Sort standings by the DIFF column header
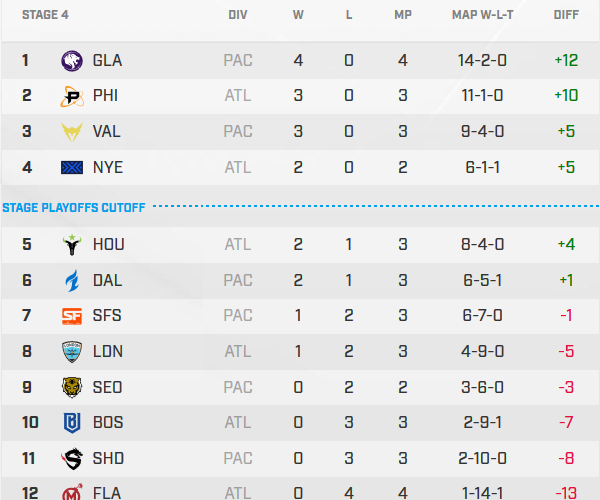The height and width of the screenshot is (500, 600). pyautogui.click(x=566, y=15)
